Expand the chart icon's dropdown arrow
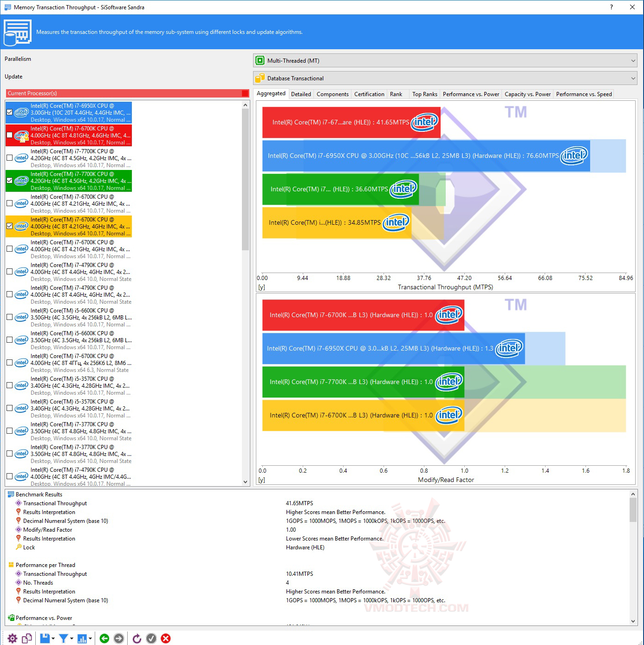Image resolution: width=644 pixels, height=645 pixels. pos(90,638)
